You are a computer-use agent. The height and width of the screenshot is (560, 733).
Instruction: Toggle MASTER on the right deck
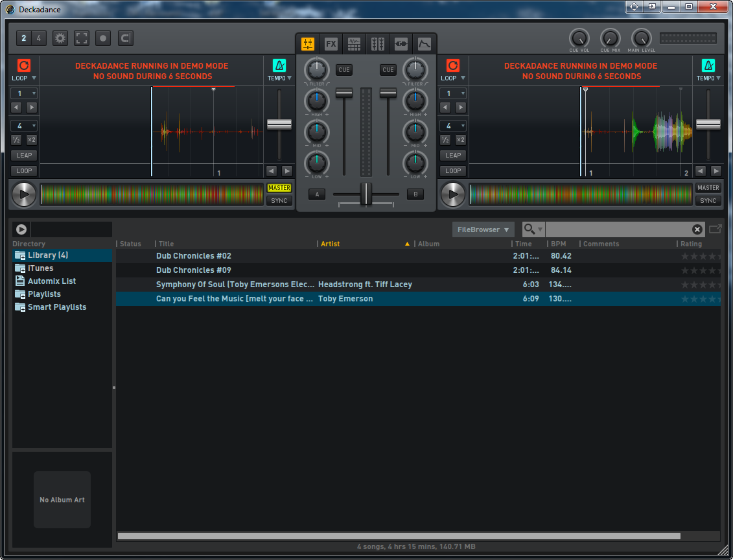708,188
